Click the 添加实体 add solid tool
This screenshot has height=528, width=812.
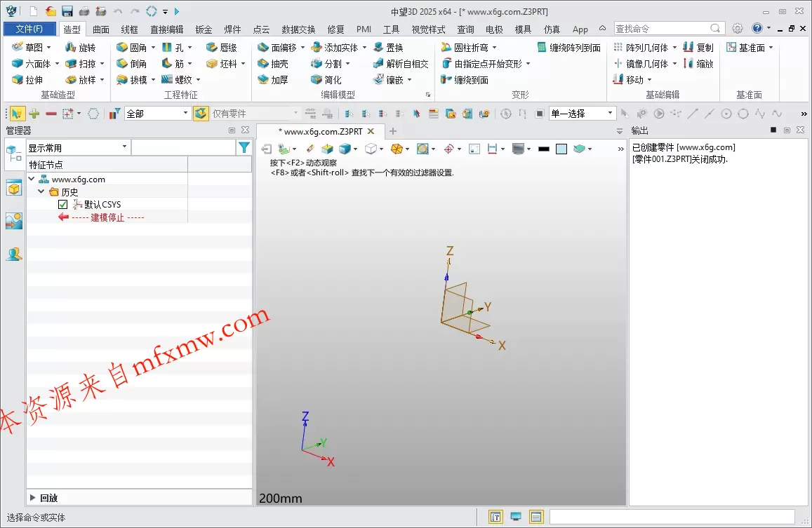pos(335,47)
